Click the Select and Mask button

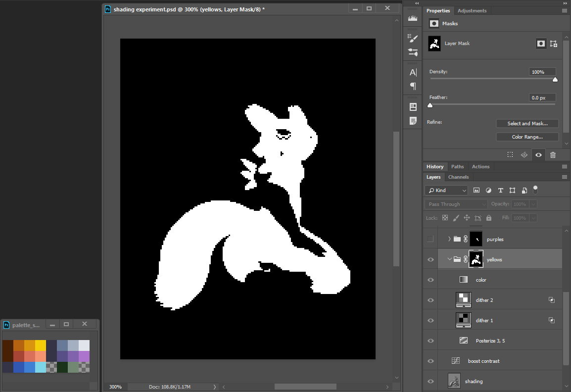(527, 124)
